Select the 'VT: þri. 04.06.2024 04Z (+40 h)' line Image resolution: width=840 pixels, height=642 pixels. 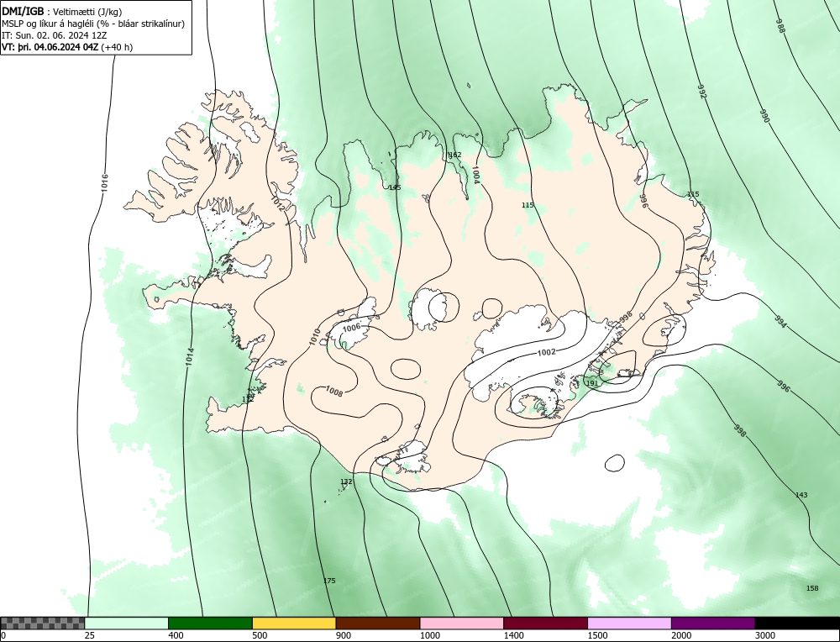click(x=67, y=46)
